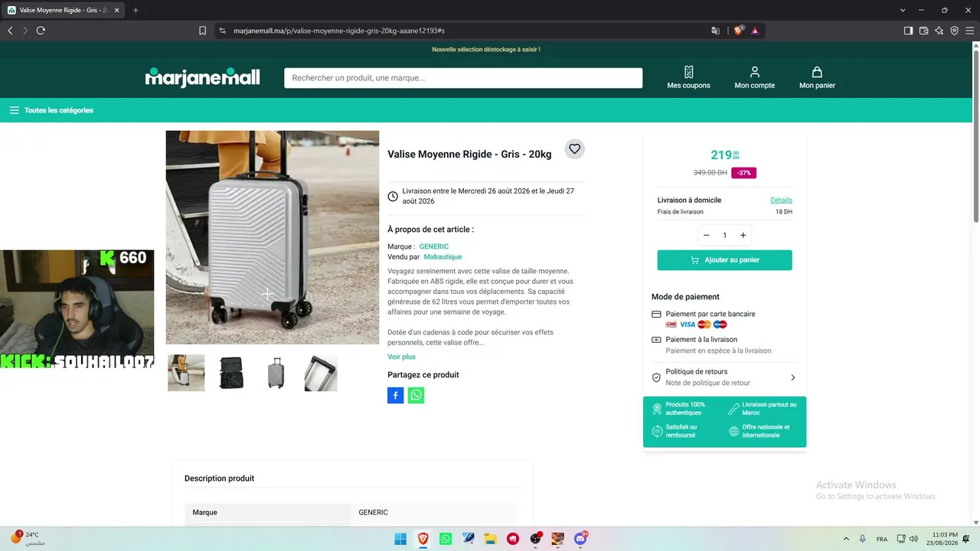
Task: Open OBS Studio from the taskbar
Action: coord(535,539)
